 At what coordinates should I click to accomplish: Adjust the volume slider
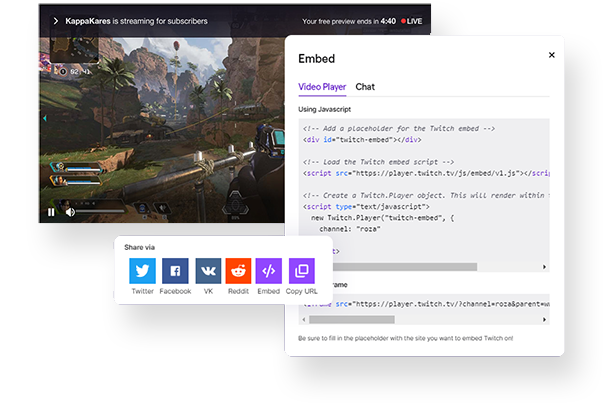100,212
